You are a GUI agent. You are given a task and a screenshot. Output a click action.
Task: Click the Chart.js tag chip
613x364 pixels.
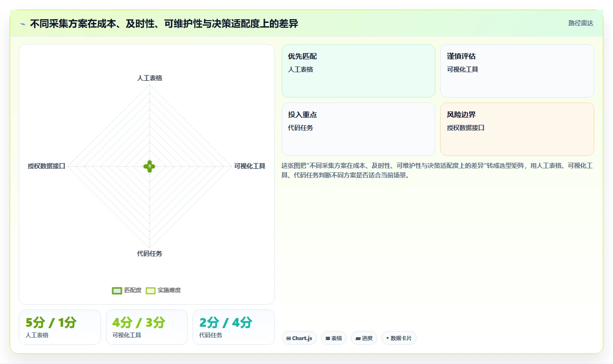[299, 338]
